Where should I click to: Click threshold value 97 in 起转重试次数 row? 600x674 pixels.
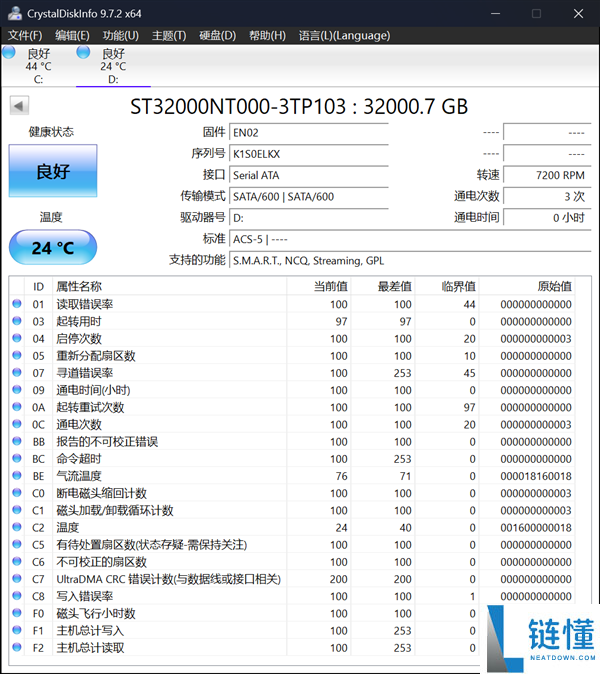469,407
